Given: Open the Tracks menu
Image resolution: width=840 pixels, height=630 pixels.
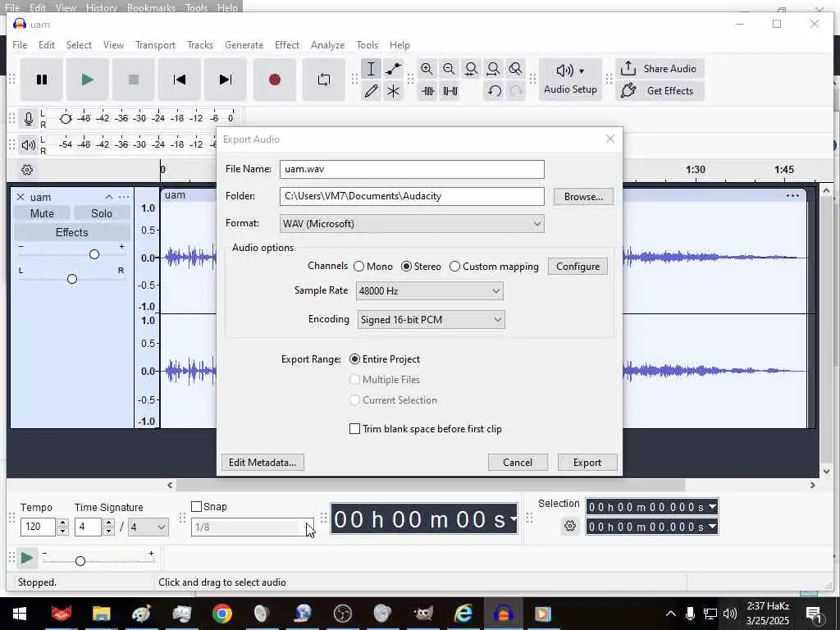Looking at the screenshot, I should pyautogui.click(x=200, y=45).
